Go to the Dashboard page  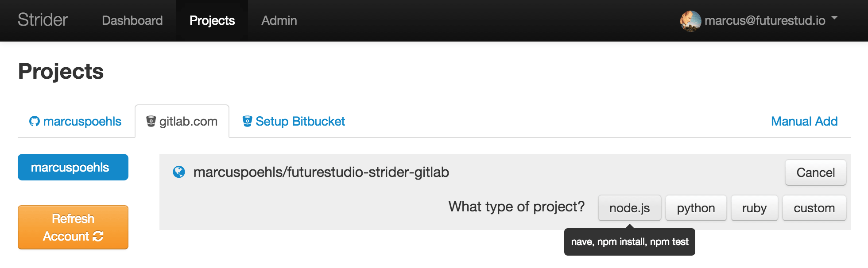pos(132,20)
